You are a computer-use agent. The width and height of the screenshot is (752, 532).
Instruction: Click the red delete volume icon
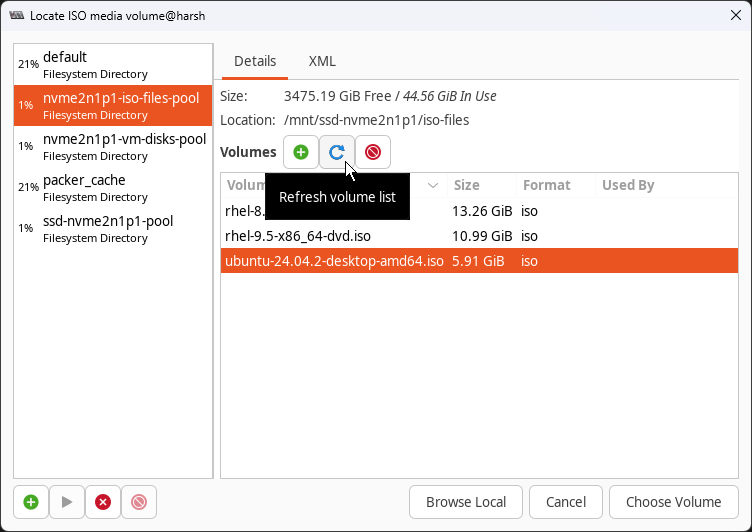373,152
